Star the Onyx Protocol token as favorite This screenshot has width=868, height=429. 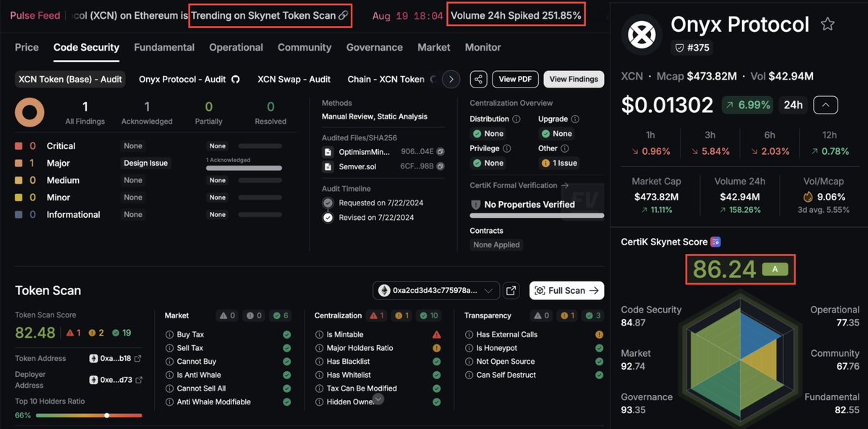(827, 24)
